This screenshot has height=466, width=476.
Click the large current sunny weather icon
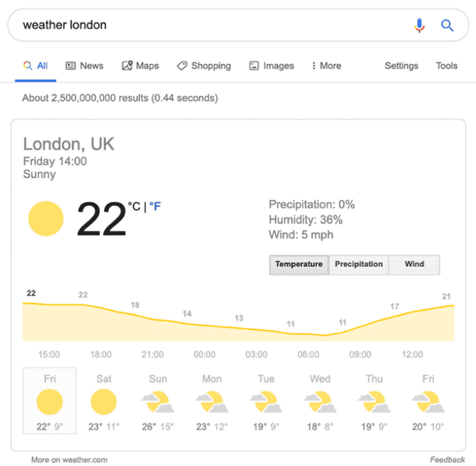click(x=46, y=219)
